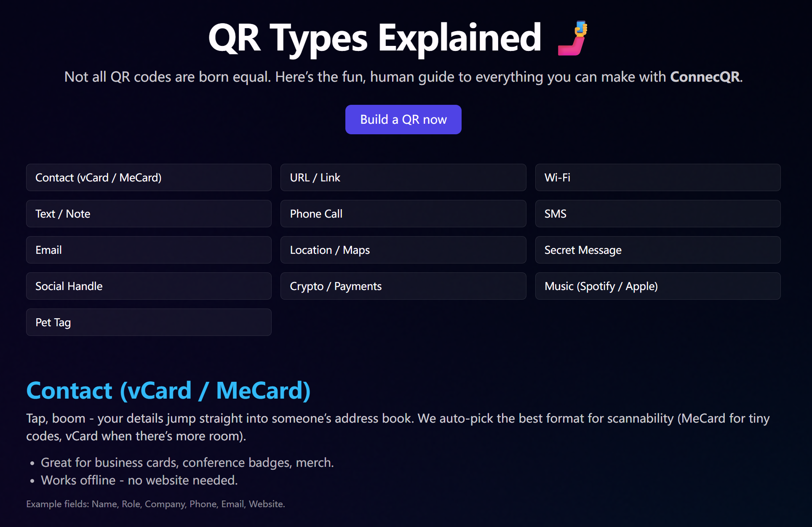Open the Contact (vCard / MeCard) link
This screenshot has width=812, height=527.
pos(149,178)
